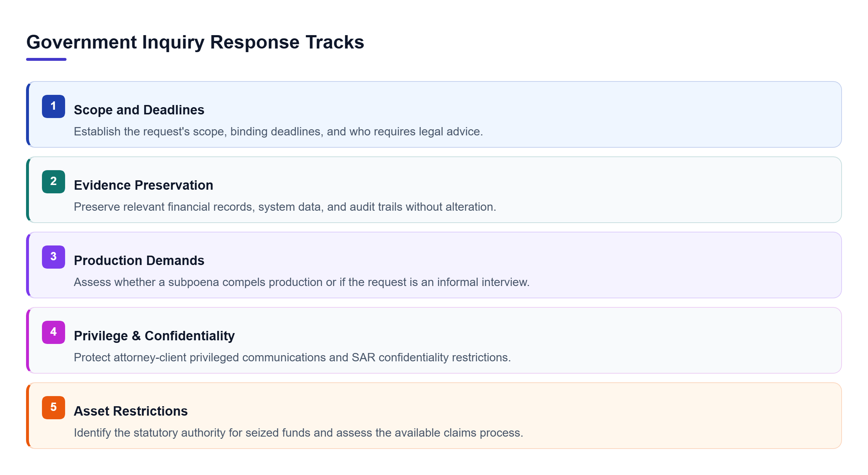This screenshot has width=868, height=475.
Task: Select the 'Scope and Deadlines' heading
Action: tap(139, 110)
